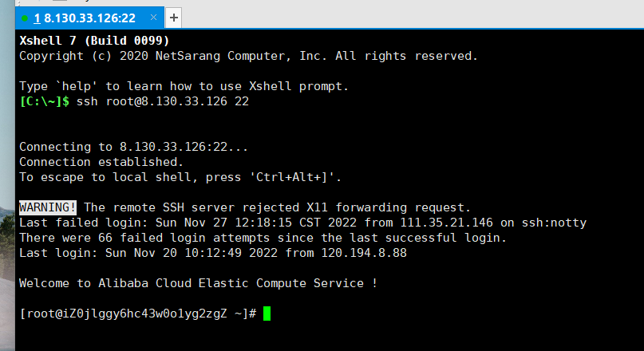The image size is (644, 351).
Task: Click the "Type `help'" instruction line
Action: tap(184, 86)
